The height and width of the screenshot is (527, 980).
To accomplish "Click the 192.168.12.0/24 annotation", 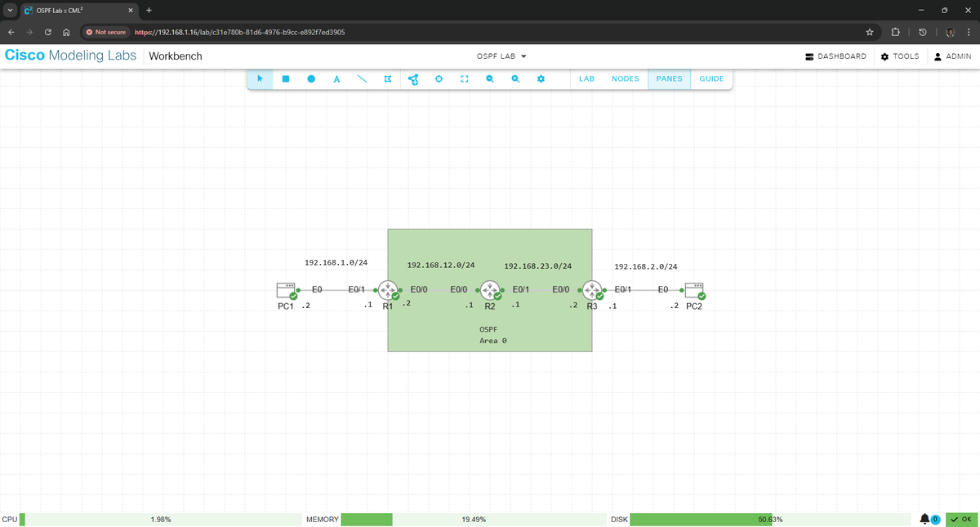I will pyautogui.click(x=441, y=266).
